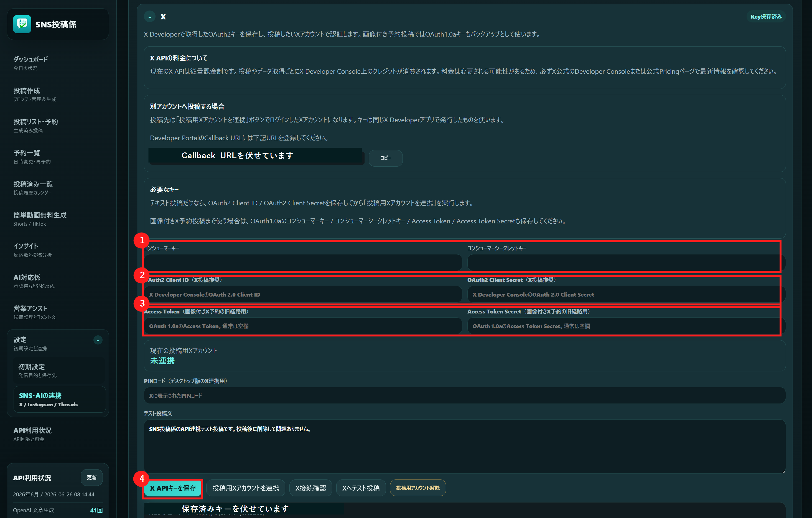
Task: Click OAuth2 Client Secret input field
Action: [x=626, y=295]
